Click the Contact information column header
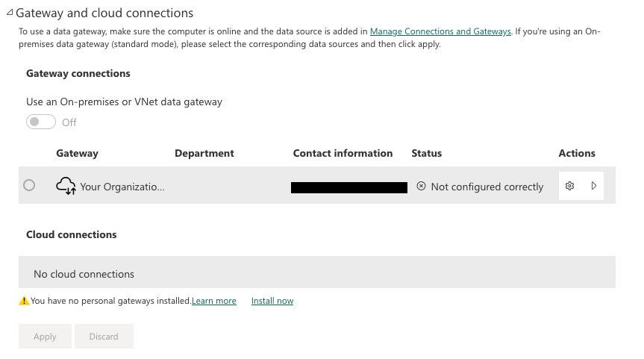Image resolution: width=644 pixels, height=359 pixels. pos(343,153)
